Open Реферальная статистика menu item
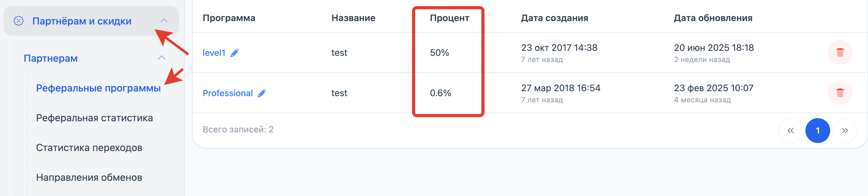Screen dimensions: 868x196 tap(94, 118)
